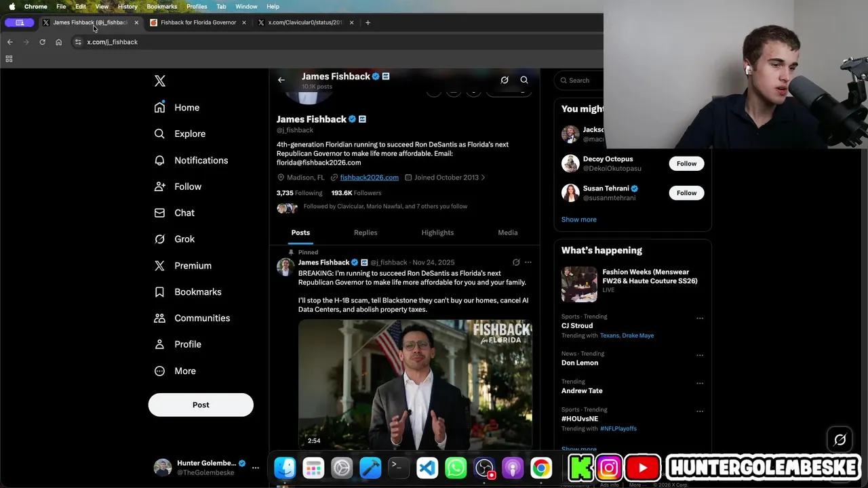
Task: Click Chrome's back navigation arrow
Action: [x=9, y=42]
